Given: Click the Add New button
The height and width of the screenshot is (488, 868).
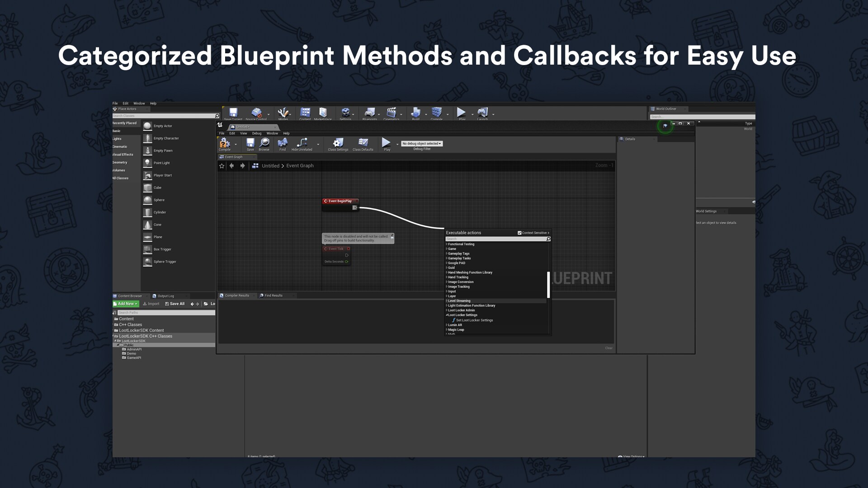Looking at the screenshot, I should (x=126, y=304).
